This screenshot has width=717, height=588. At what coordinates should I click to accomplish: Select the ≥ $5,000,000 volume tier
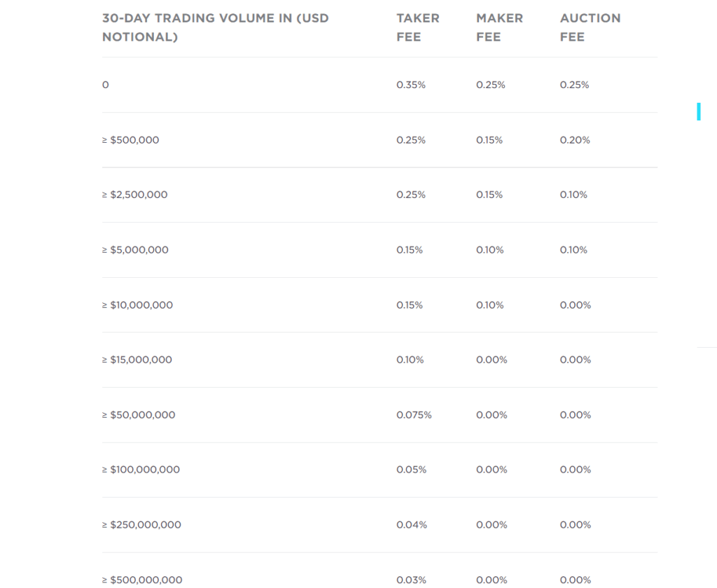[x=135, y=250]
